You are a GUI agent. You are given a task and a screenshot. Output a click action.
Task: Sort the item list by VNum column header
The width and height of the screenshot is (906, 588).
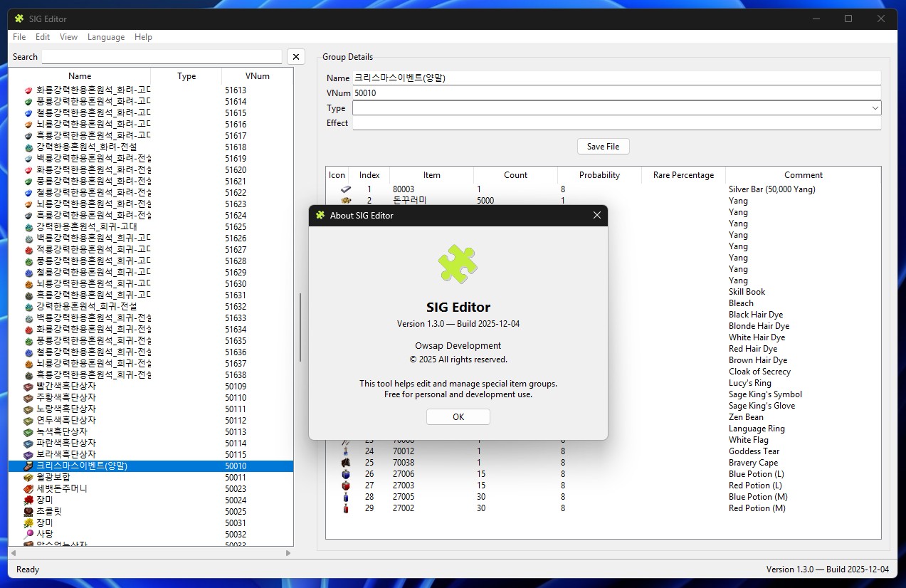coord(258,76)
